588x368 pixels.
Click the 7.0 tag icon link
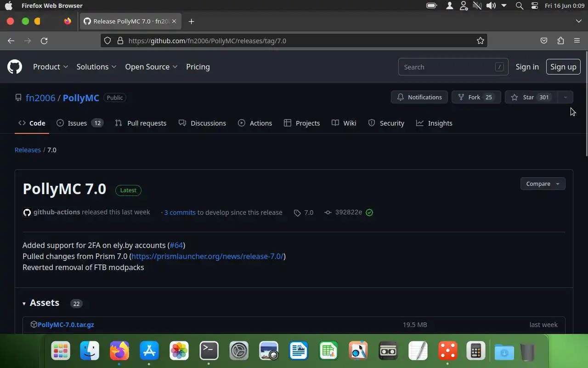coord(304,213)
